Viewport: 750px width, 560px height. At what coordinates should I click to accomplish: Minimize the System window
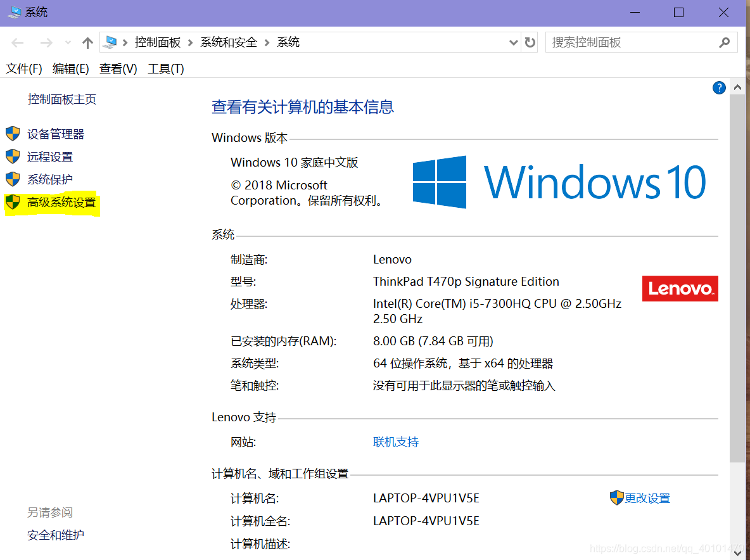point(635,13)
